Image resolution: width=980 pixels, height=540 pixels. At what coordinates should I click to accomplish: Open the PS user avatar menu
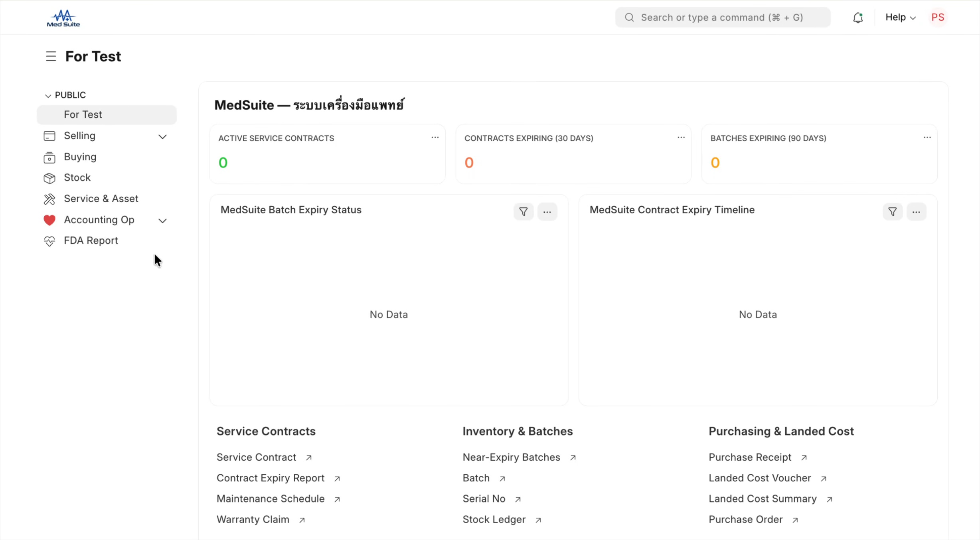click(938, 17)
